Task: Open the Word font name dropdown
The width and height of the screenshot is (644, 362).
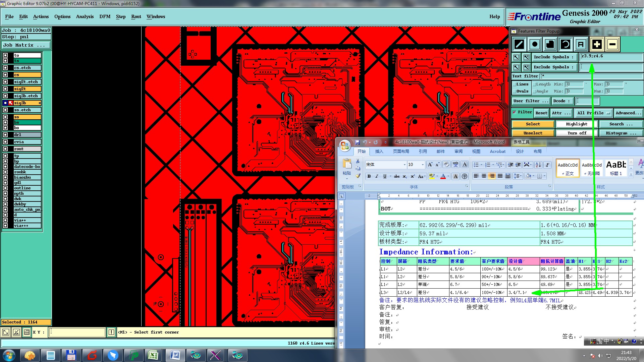Action: coord(405,165)
